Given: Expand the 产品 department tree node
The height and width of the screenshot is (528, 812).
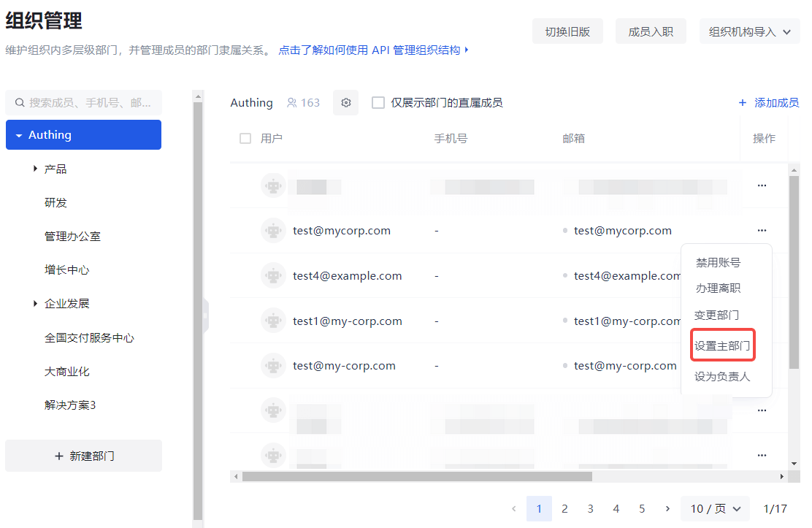Looking at the screenshot, I should click(35, 169).
